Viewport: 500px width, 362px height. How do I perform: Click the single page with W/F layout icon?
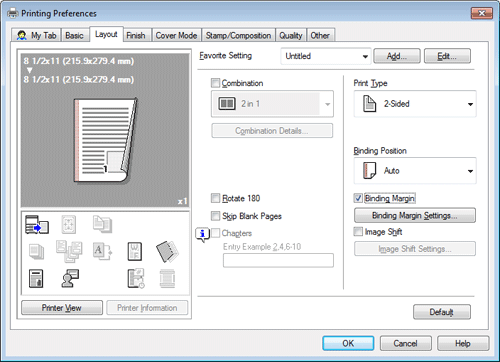click(135, 251)
